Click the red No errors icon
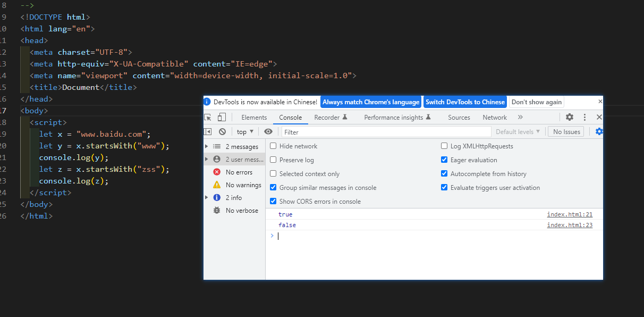 click(x=217, y=172)
